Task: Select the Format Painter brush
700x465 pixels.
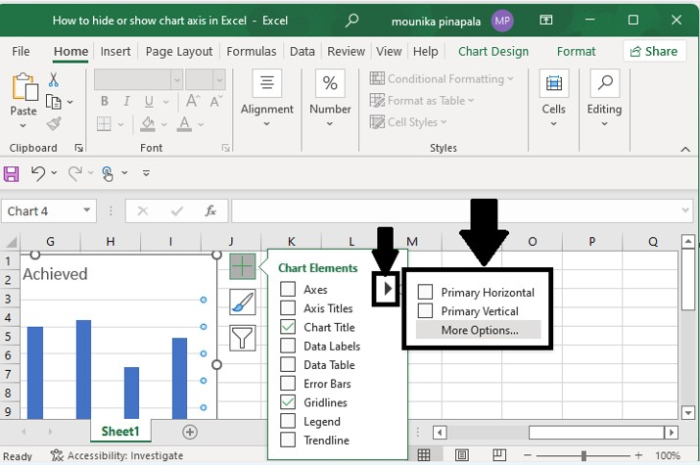Action: [x=54, y=123]
